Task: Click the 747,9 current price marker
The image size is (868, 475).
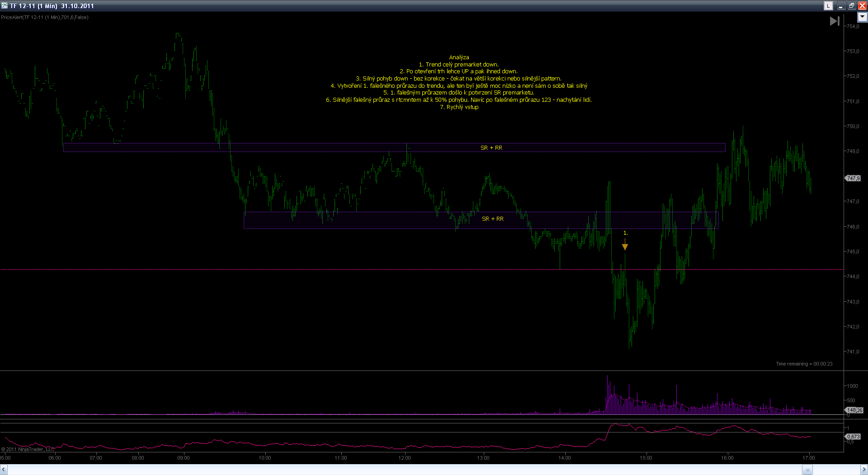Action: pos(853,178)
